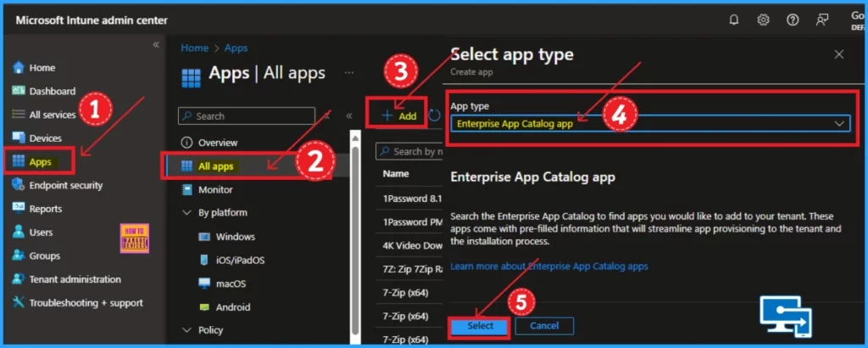Open Reports from the sidebar
This screenshot has width=868, height=348.
pos(46,209)
